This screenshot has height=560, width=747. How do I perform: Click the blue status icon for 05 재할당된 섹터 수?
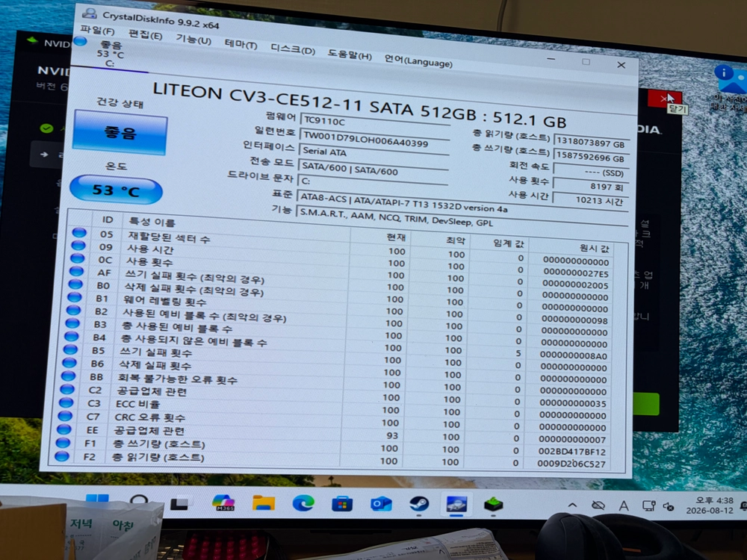(79, 233)
